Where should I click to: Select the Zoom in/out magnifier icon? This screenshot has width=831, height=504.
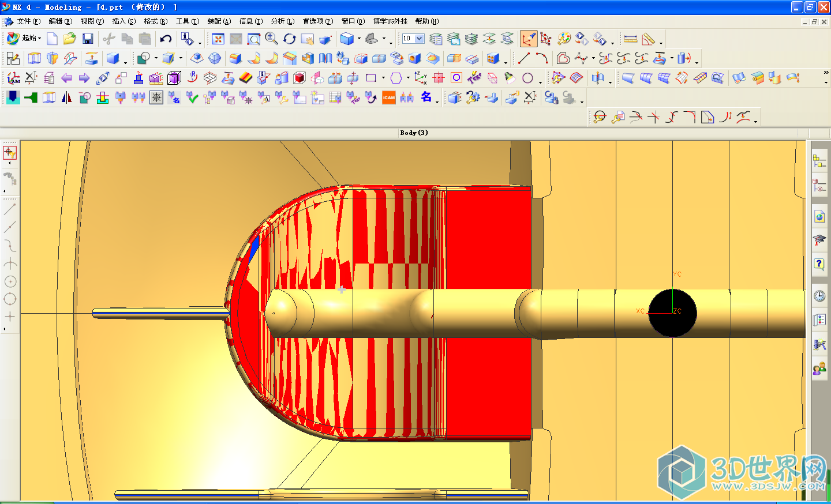pos(272,39)
